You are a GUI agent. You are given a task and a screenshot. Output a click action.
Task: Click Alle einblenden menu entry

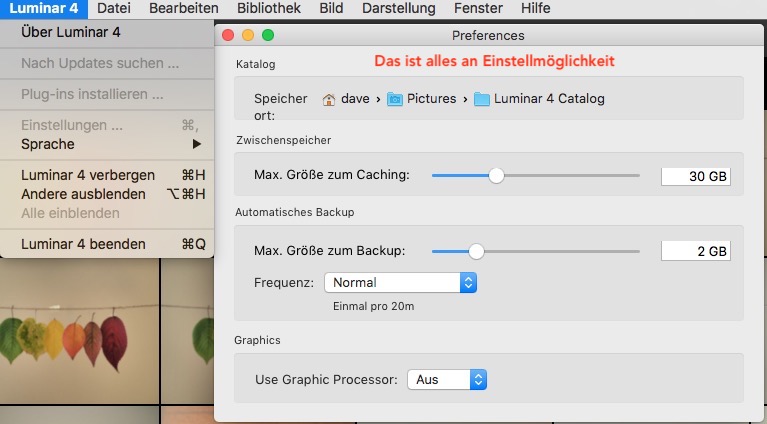(107, 213)
